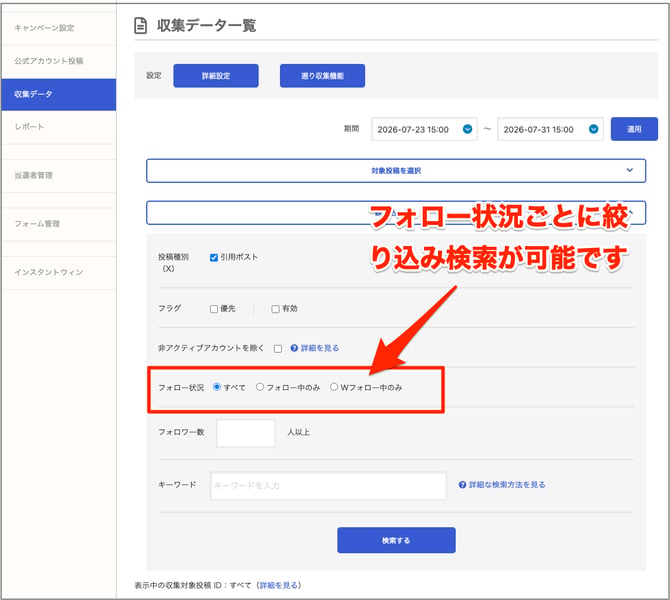Click the chevron on 対象投稿を選択 bar
Viewport: 670px width, 600px height.
[629, 170]
